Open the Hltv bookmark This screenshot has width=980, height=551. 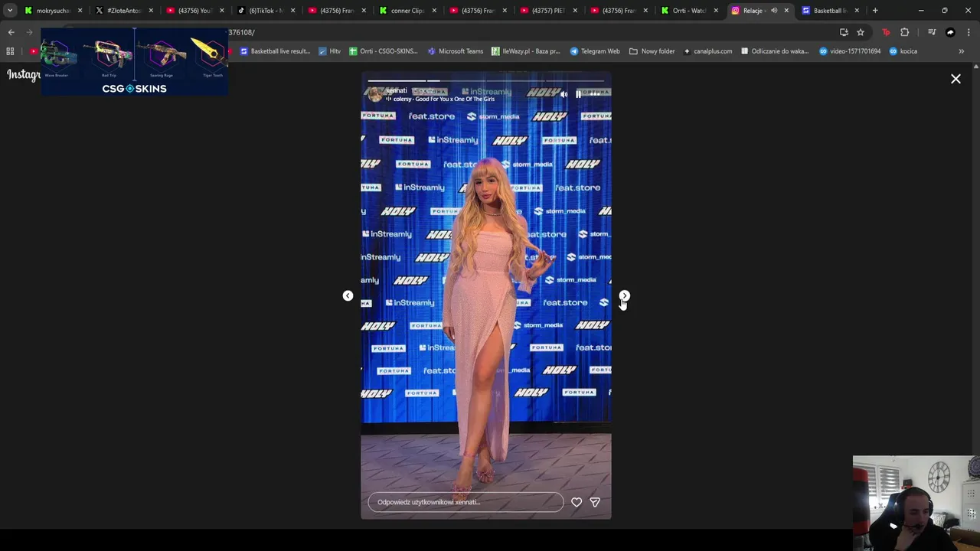329,51
